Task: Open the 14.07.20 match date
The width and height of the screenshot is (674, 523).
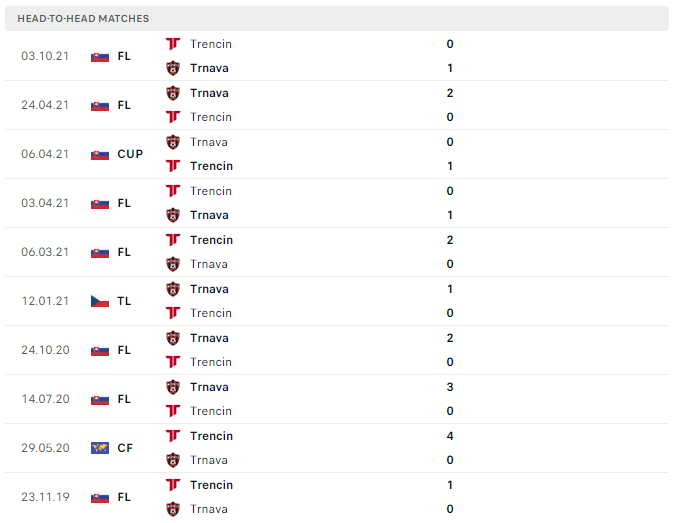Action: (x=45, y=399)
